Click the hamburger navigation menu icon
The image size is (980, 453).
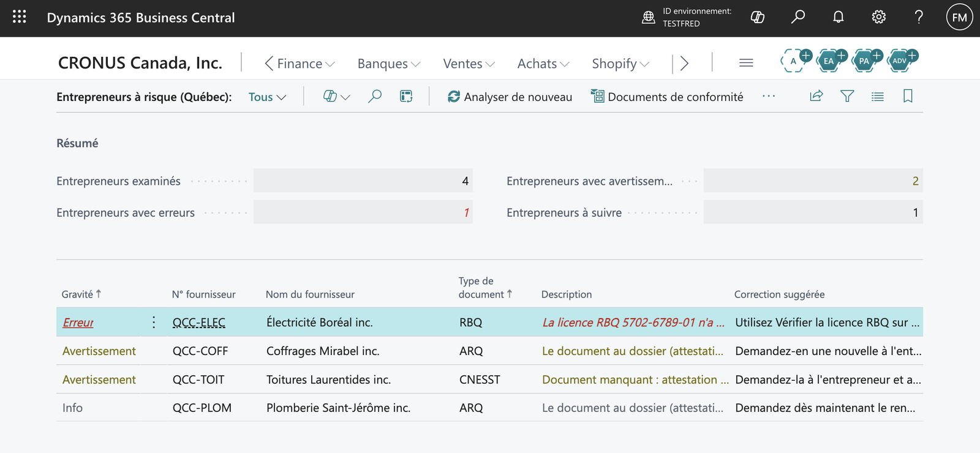pos(746,62)
